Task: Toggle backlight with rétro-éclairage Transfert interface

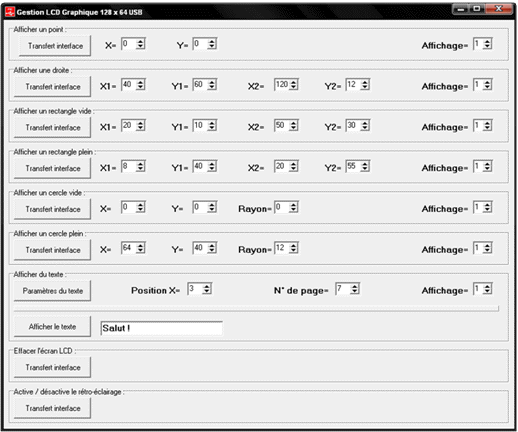Action: pyautogui.click(x=52, y=408)
